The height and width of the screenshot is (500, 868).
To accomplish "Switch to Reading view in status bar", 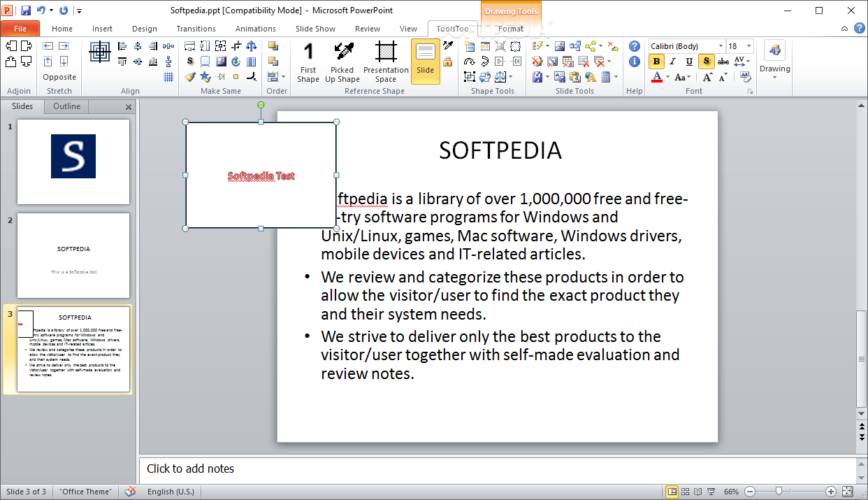I will [x=699, y=492].
